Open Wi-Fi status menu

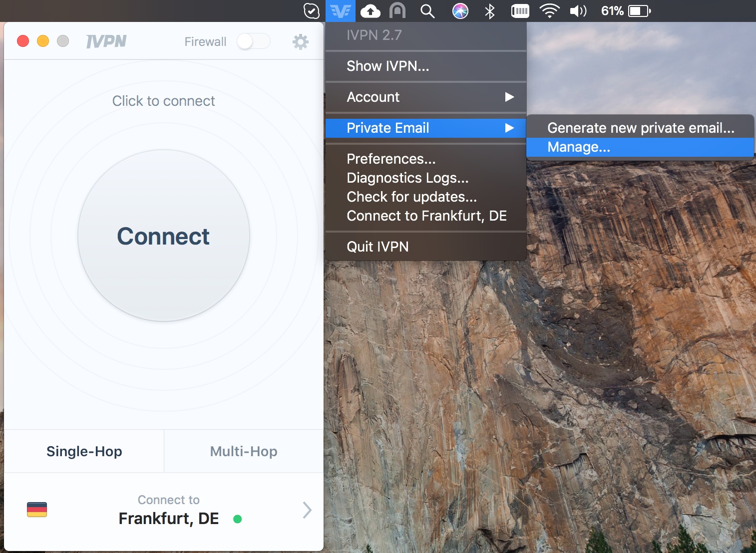[549, 11]
